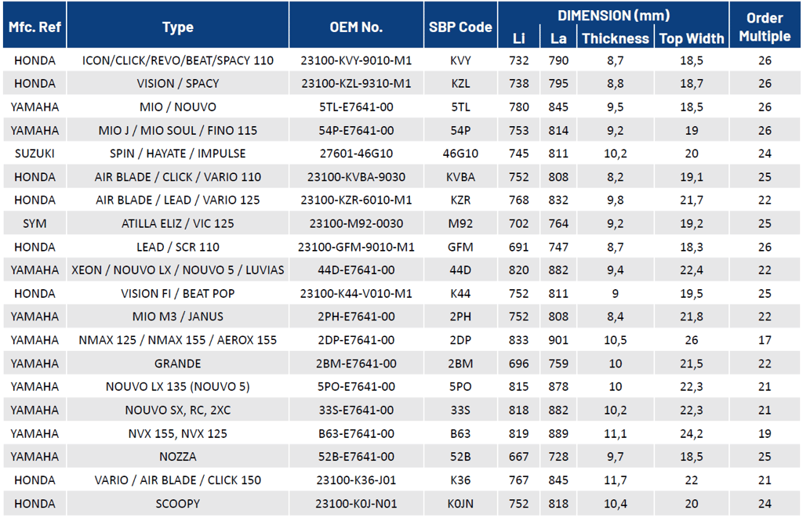The width and height of the screenshot is (803, 532).
Task: Select OEM number 23100-KVBA-9030
Action: click(x=356, y=177)
